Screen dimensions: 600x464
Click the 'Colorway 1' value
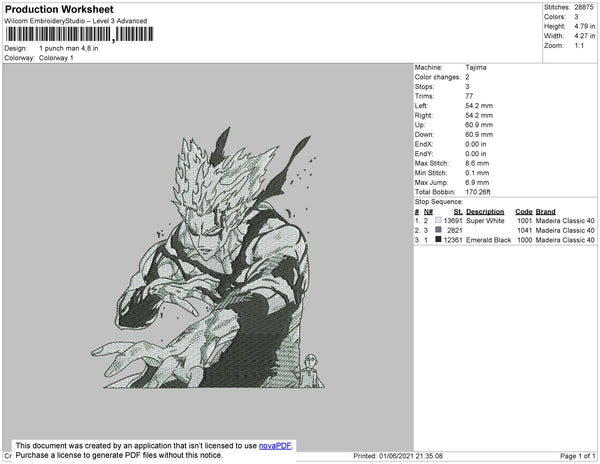coord(56,58)
